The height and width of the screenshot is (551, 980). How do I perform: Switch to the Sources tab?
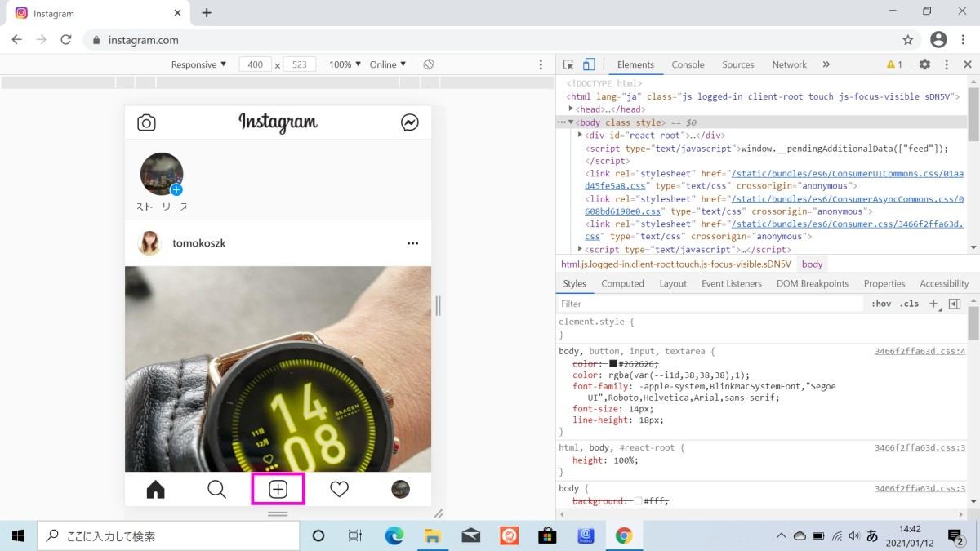[x=737, y=64]
